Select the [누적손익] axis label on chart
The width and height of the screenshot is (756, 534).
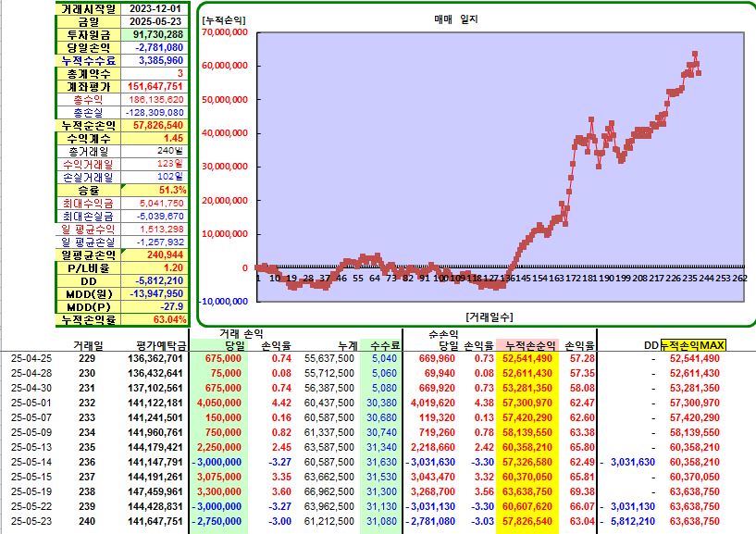point(224,19)
